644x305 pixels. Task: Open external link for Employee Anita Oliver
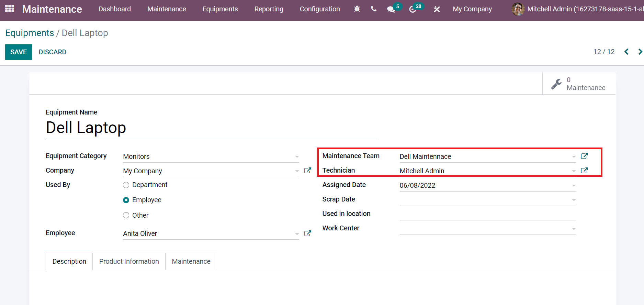coord(308,233)
